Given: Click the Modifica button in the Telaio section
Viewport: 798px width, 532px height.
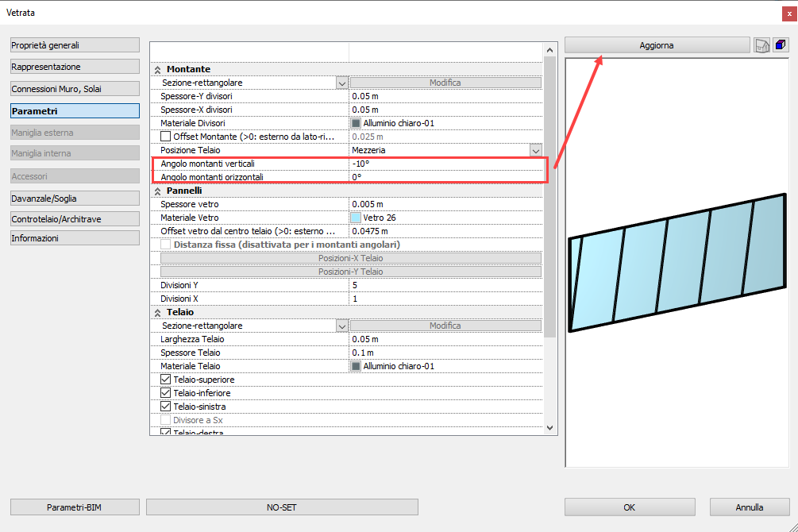Looking at the screenshot, I should point(445,326).
